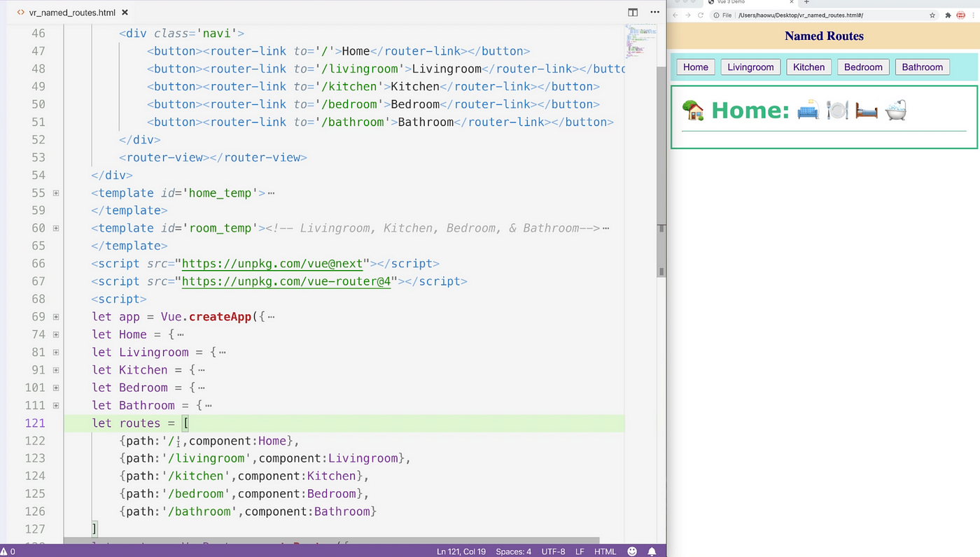This screenshot has height=557, width=980.
Task: Click the Bedroom button in the web page
Action: click(863, 67)
